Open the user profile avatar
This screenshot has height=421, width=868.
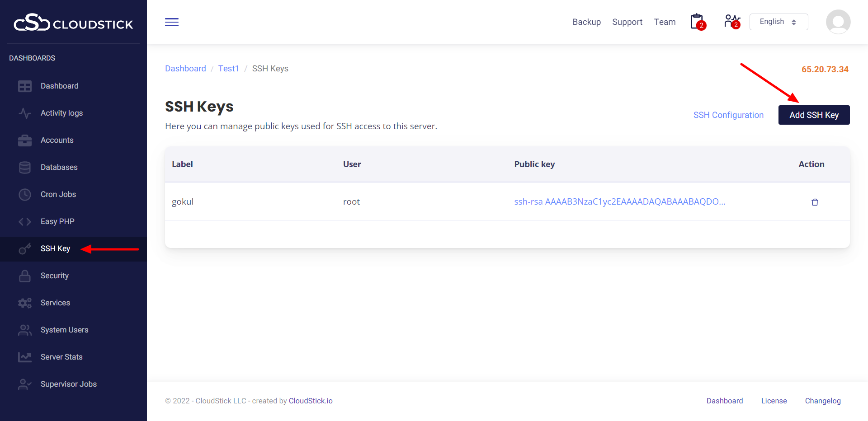[x=838, y=22]
